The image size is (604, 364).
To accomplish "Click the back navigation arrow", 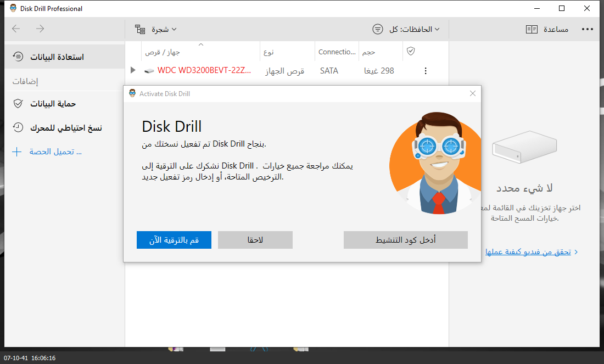I will (16, 29).
